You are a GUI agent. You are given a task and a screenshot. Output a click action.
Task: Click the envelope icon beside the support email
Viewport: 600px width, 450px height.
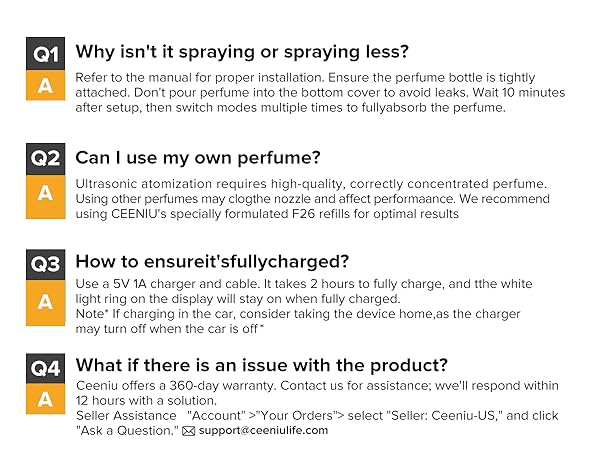[x=188, y=431]
